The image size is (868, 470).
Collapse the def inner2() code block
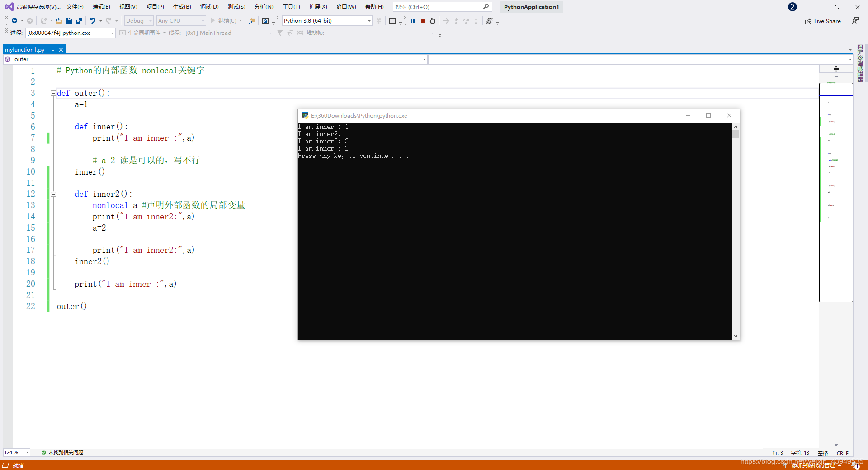pyautogui.click(x=53, y=194)
